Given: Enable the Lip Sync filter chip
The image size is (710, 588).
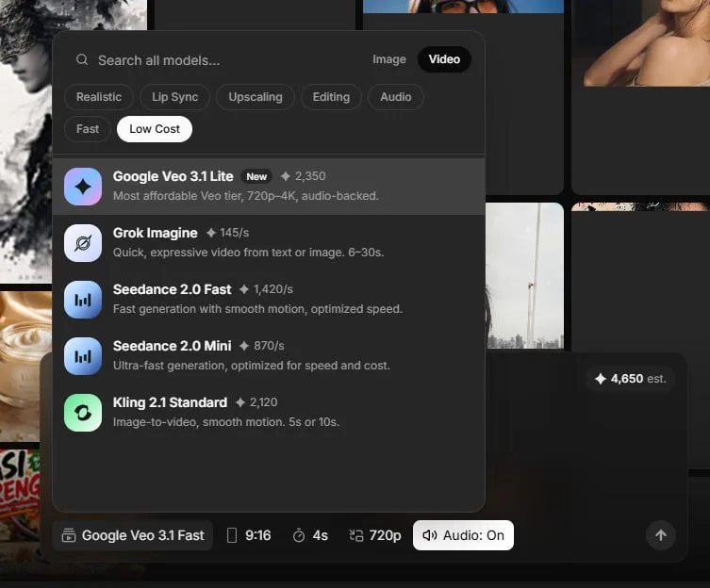Looking at the screenshot, I should [x=174, y=97].
